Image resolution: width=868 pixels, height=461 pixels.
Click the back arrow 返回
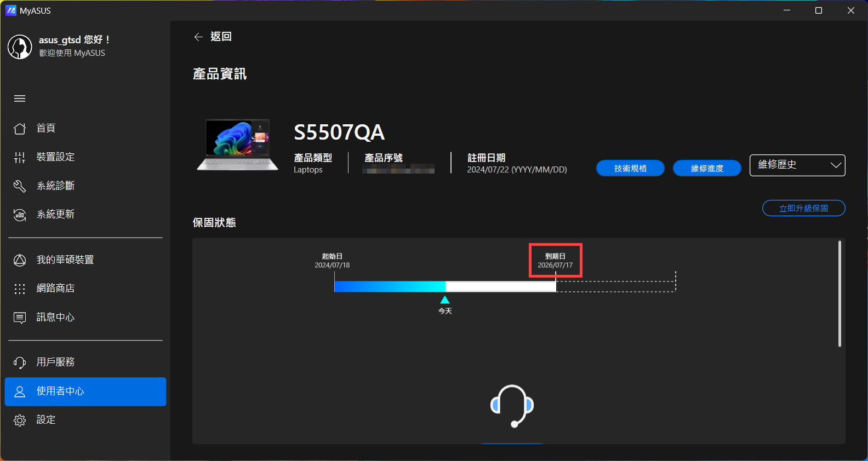click(199, 37)
